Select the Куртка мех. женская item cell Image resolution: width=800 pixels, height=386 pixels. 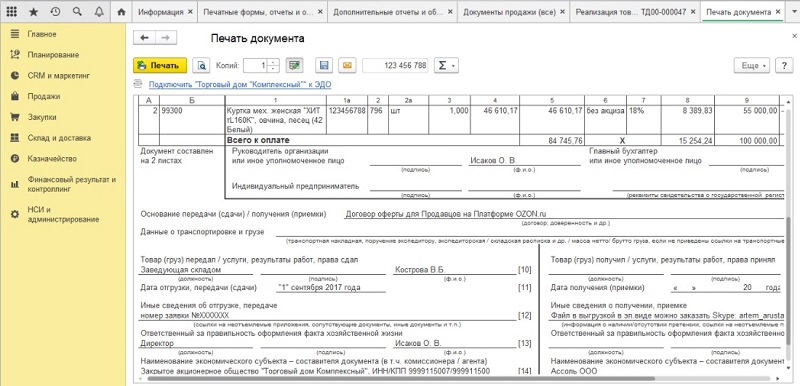(275, 120)
